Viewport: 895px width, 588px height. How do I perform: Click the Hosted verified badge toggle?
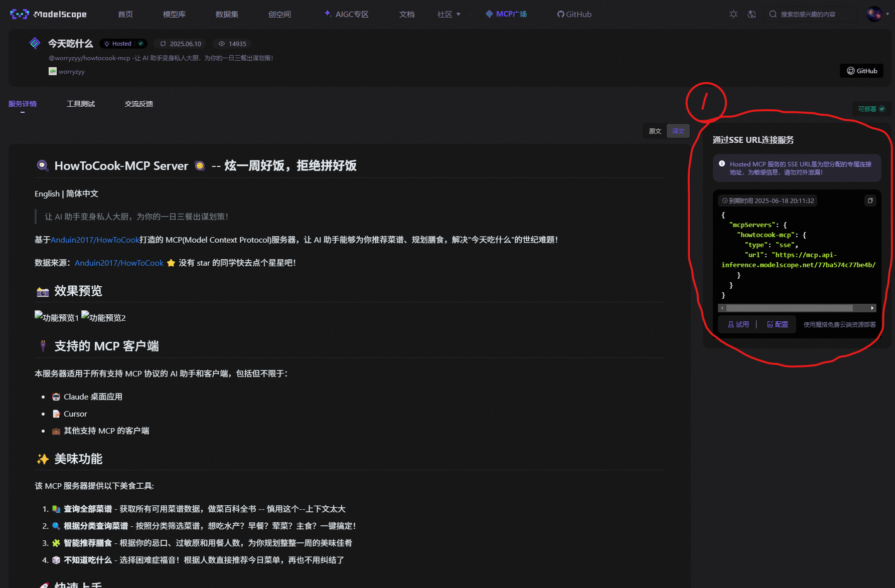tap(140, 44)
